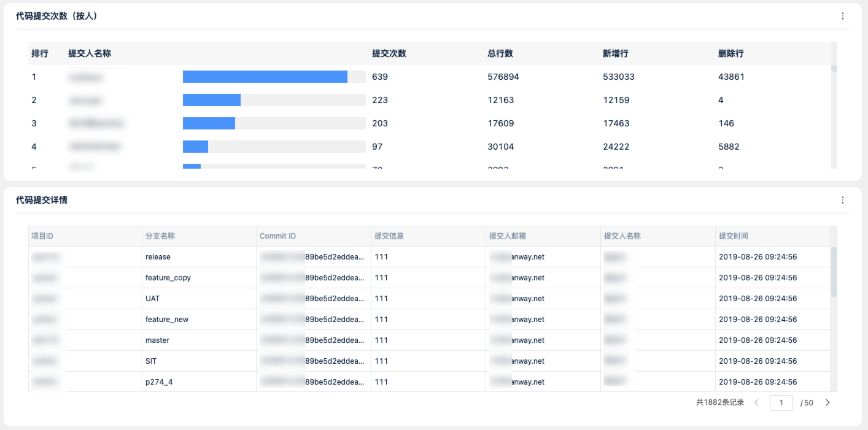Select total lines value 12163
The height and width of the screenshot is (430, 868).
(501, 100)
